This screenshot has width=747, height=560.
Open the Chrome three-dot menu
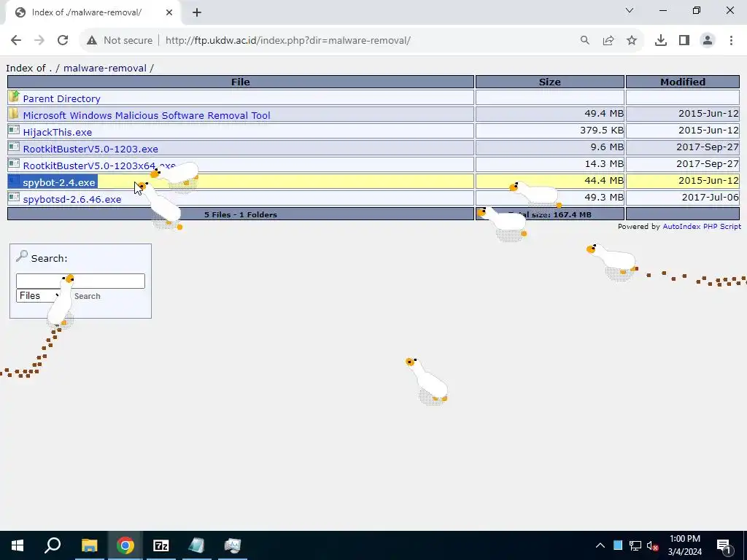tap(731, 41)
